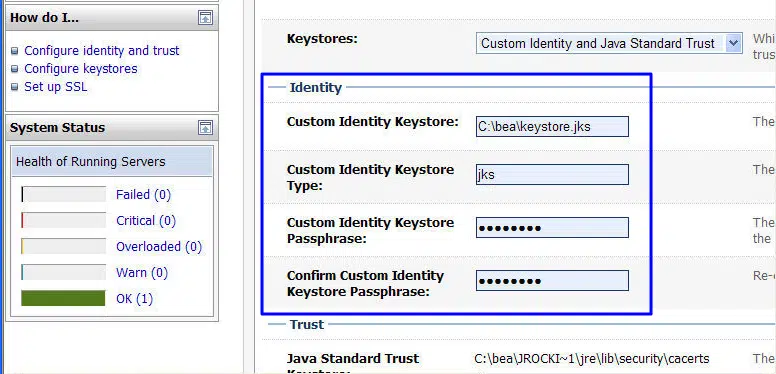
Task: View Critical (0) servers link
Action: (x=146, y=221)
